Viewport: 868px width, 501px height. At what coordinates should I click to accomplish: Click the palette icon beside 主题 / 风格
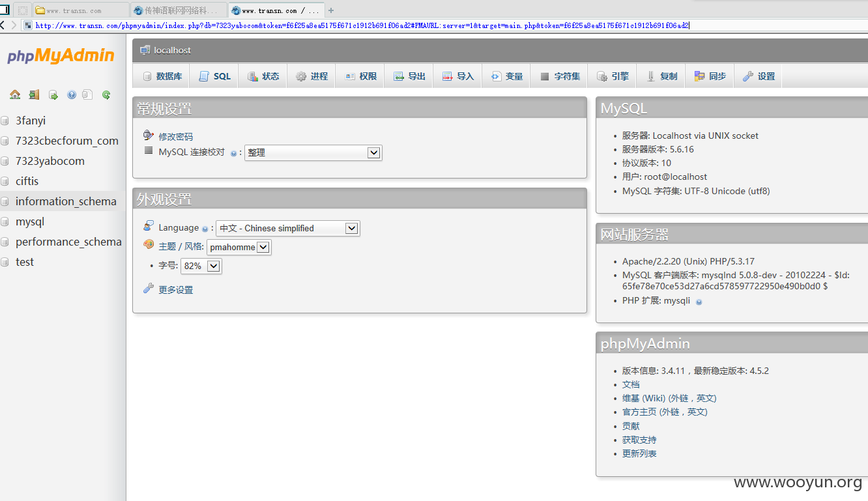tap(149, 245)
